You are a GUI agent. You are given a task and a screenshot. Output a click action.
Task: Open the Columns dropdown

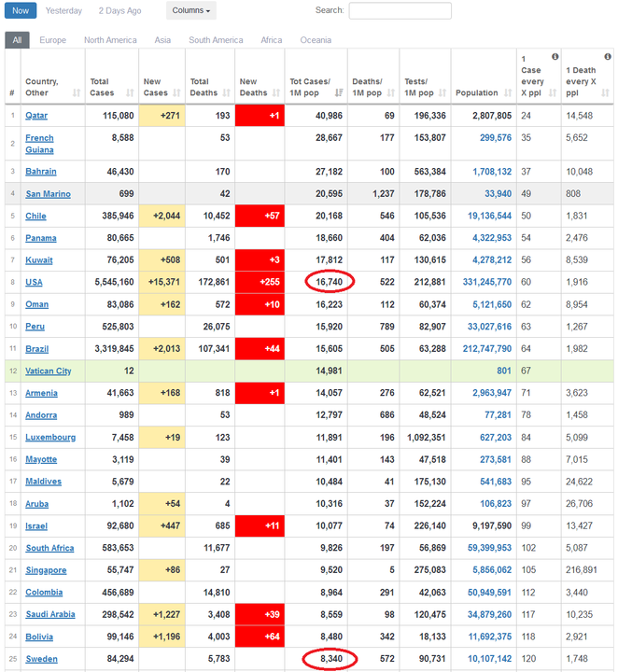click(191, 10)
